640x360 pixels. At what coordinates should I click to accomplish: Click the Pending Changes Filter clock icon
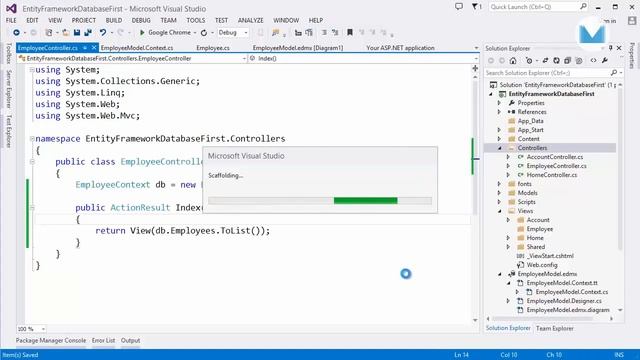click(529, 60)
